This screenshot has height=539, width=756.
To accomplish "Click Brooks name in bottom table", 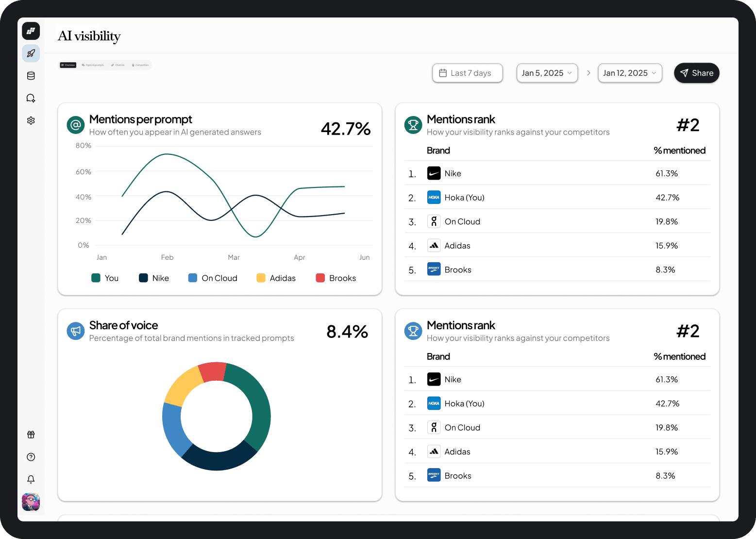I will point(458,476).
